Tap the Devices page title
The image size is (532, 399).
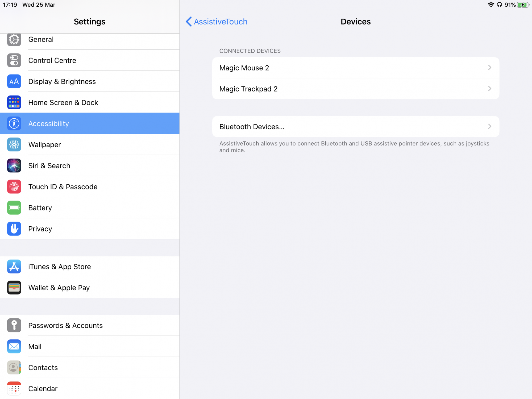pyautogui.click(x=356, y=22)
